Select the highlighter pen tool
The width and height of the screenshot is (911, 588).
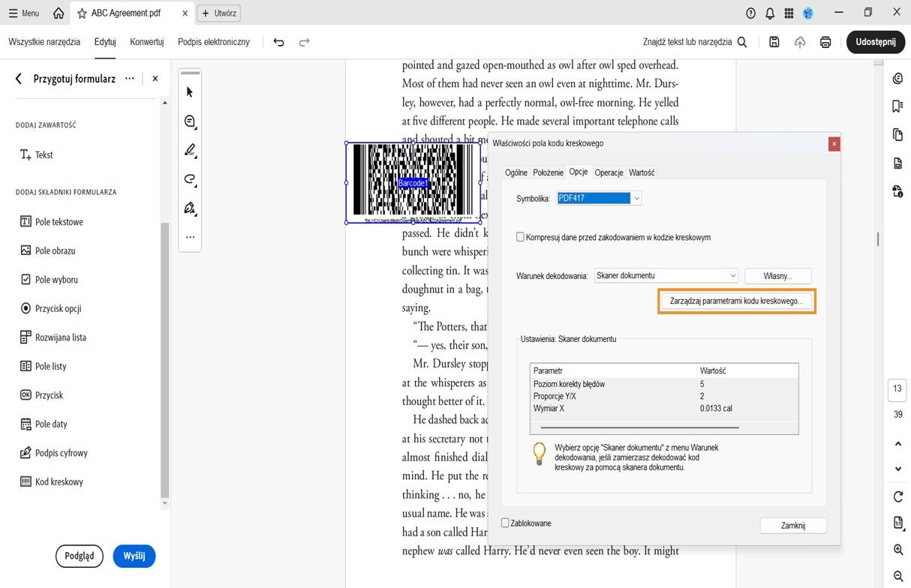click(x=190, y=150)
